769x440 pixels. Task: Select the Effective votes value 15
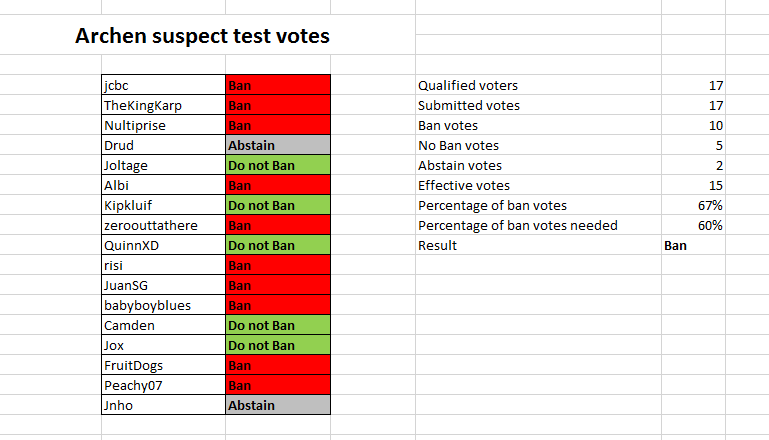point(693,185)
